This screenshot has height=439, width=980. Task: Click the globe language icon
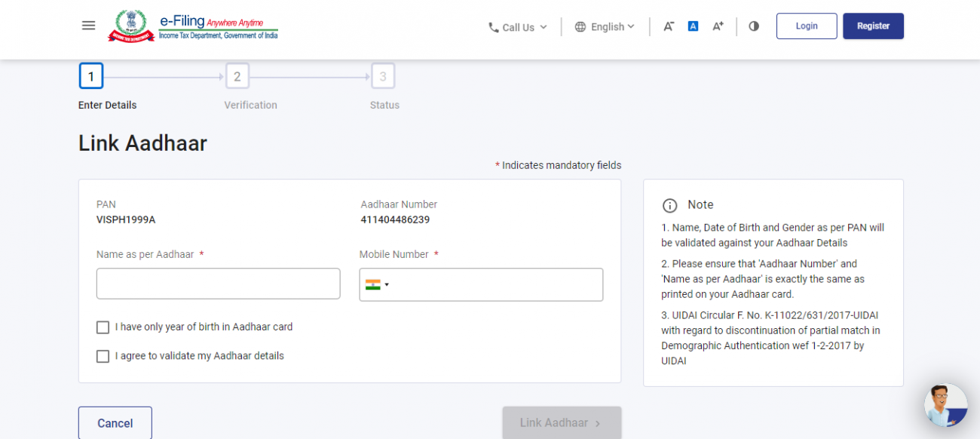coord(580,27)
